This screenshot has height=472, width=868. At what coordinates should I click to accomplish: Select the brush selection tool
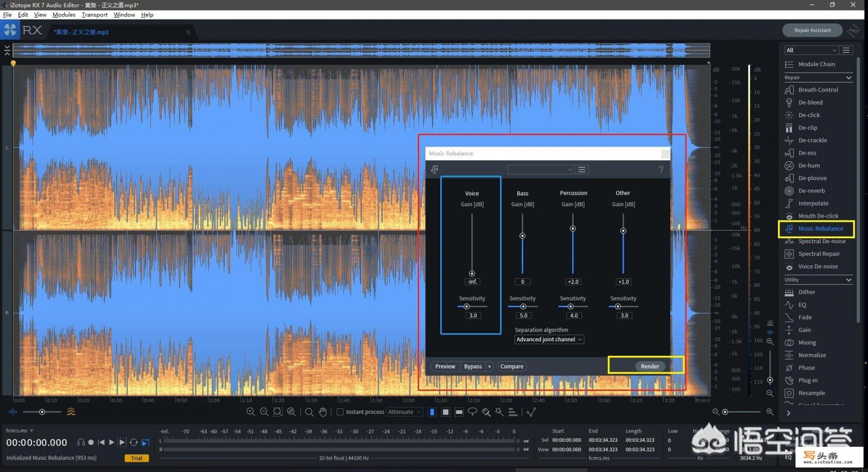click(x=486, y=412)
